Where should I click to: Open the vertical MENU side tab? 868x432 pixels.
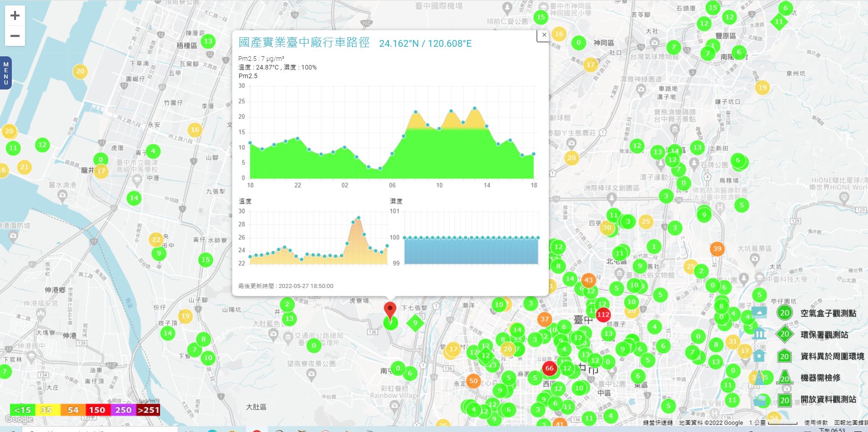click(5, 73)
